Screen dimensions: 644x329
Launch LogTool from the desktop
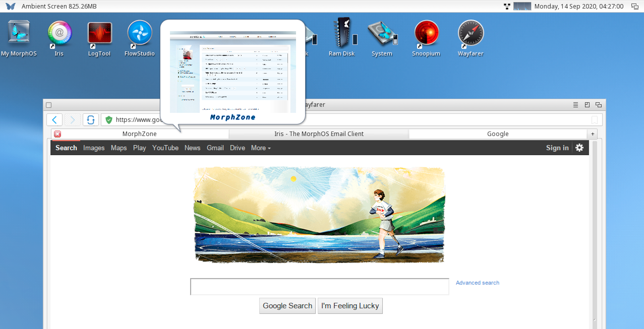click(x=99, y=34)
